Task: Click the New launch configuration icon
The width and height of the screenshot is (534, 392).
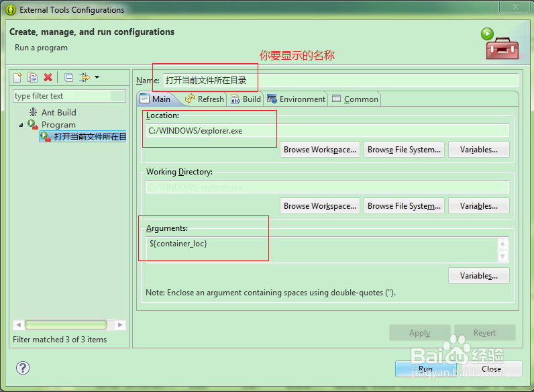Action: (17, 77)
